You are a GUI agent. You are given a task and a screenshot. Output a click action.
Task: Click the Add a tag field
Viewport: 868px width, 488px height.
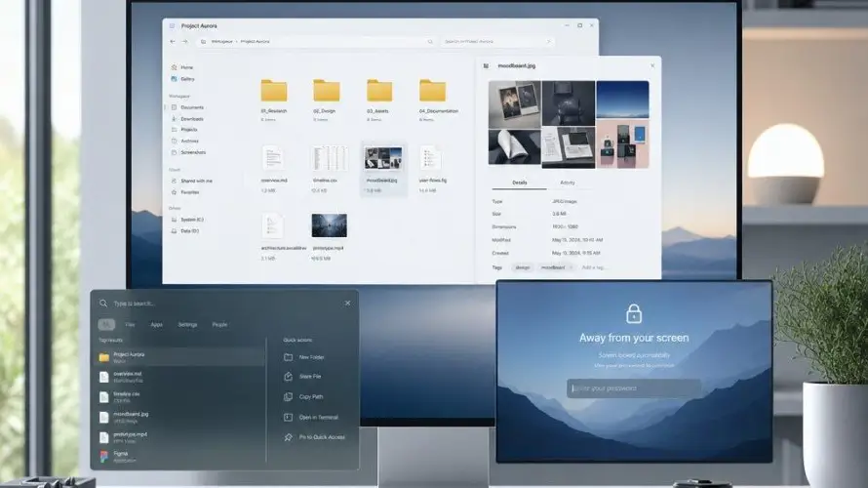(593, 267)
